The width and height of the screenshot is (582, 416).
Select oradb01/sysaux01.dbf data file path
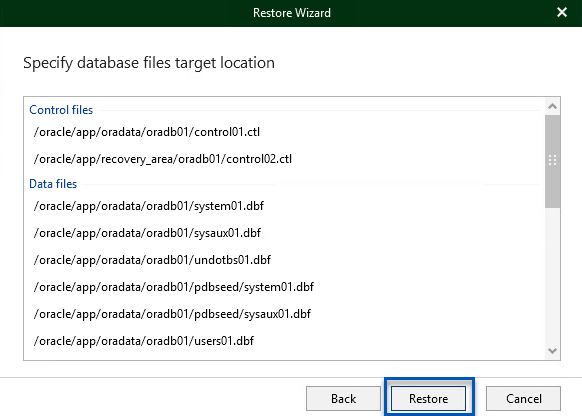(147, 233)
